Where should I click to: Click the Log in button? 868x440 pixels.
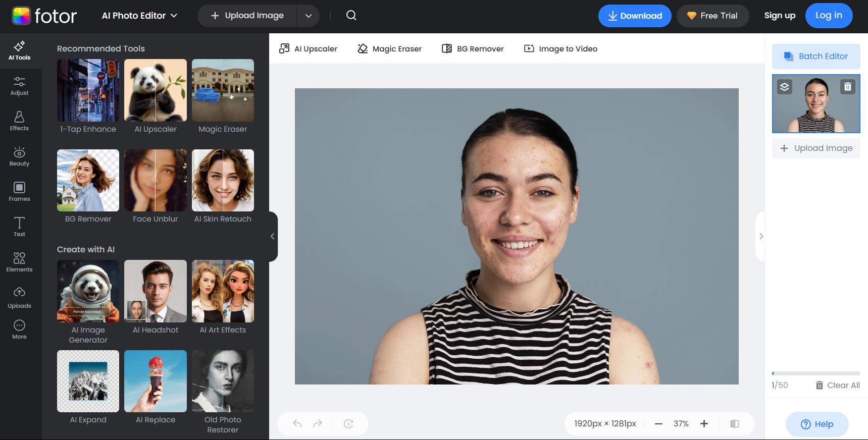(829, 16)
